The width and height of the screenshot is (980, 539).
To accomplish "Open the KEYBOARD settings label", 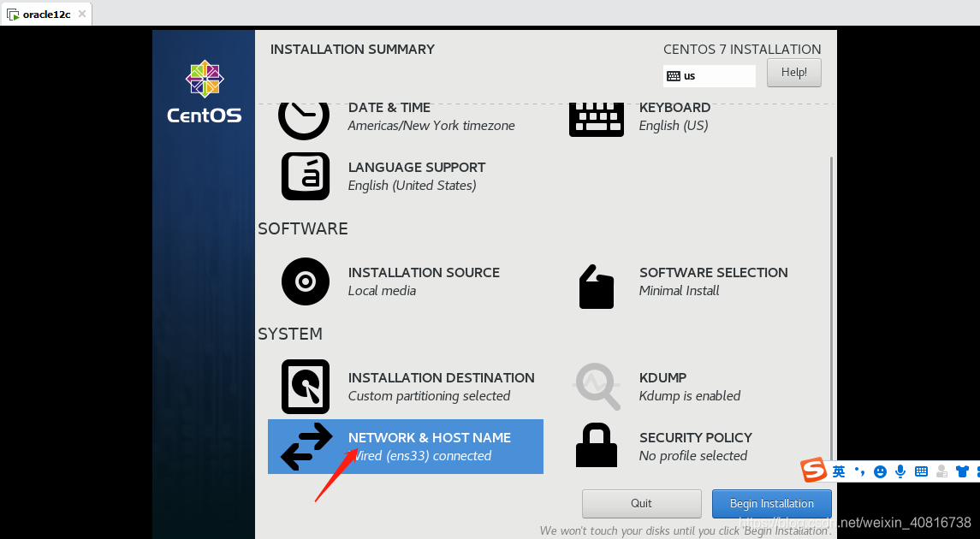I will coord(675,108).
